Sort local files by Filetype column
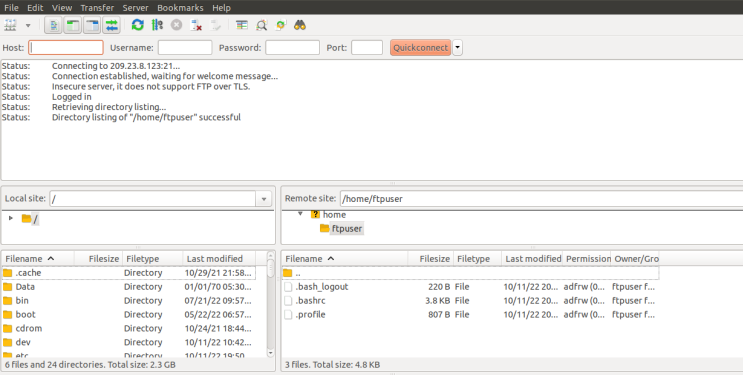 pos(152,258)
